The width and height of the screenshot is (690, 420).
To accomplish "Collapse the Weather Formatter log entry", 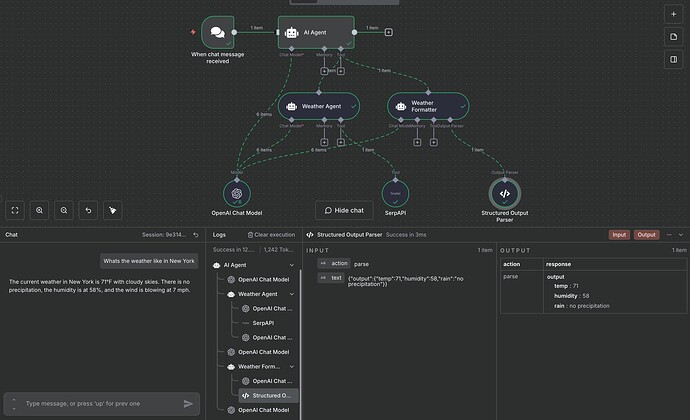I will [292, 366].
